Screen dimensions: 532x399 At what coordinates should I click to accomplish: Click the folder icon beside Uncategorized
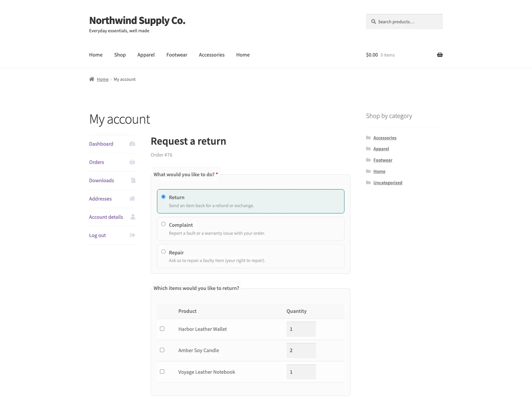368,183
